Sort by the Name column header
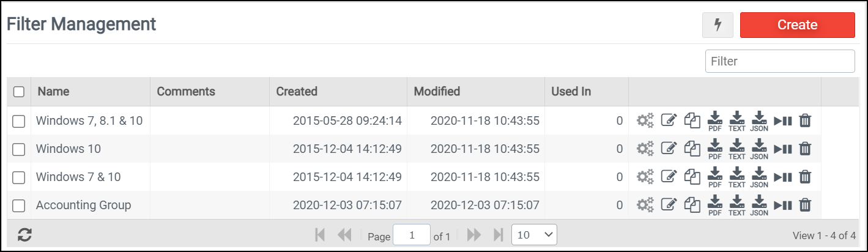 click(x=53, y=92)
